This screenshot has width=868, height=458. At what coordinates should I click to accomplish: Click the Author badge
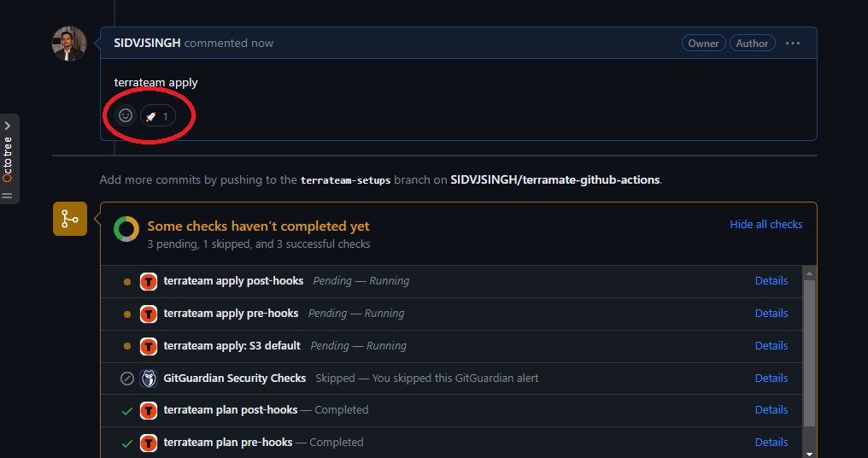[752, 44]
